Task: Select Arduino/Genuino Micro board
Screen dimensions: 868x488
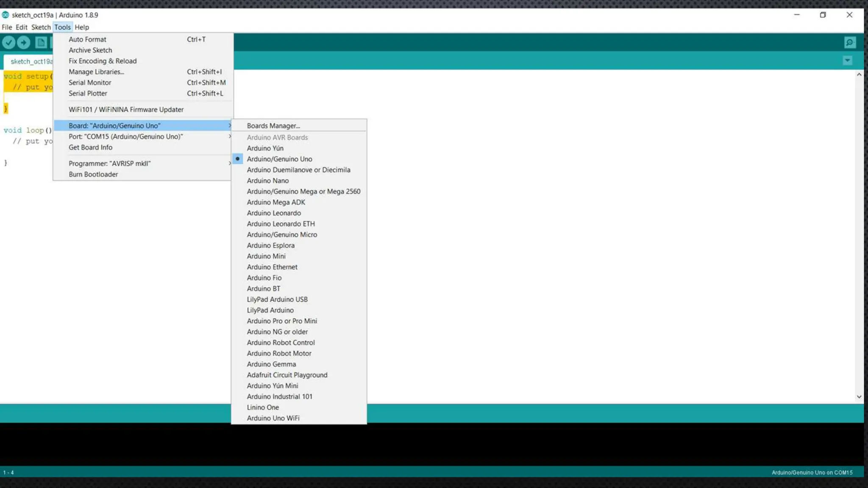Action: (299, 235)
